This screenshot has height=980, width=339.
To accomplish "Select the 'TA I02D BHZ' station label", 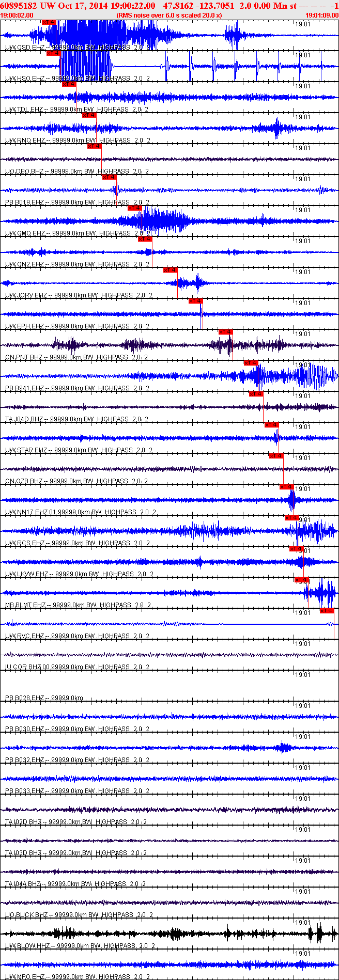I will [x=24, y=822].
